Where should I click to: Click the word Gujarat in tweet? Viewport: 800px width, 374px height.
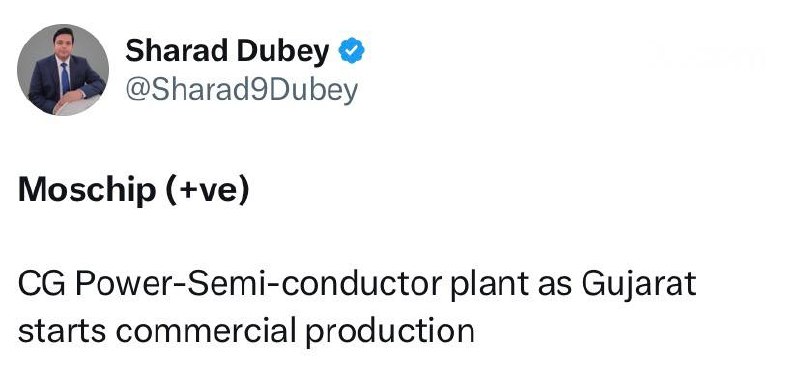coord(639,286)
